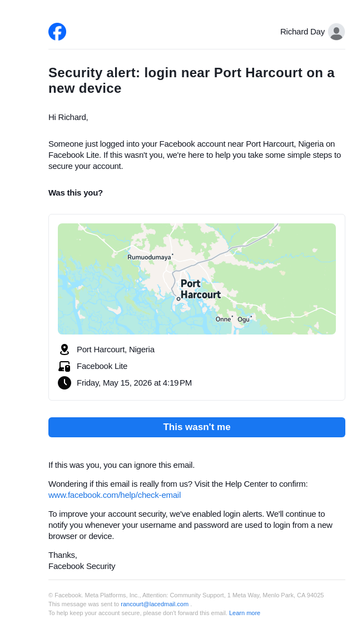Open Richard Day's profile avatar
This screenshot has height=644, width=347.
[x=336, y=32]
